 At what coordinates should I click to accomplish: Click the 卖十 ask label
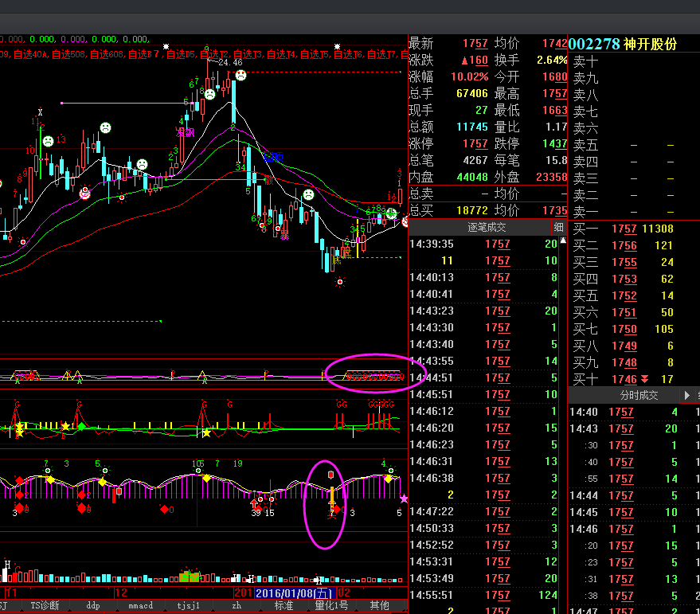(585, 61)
